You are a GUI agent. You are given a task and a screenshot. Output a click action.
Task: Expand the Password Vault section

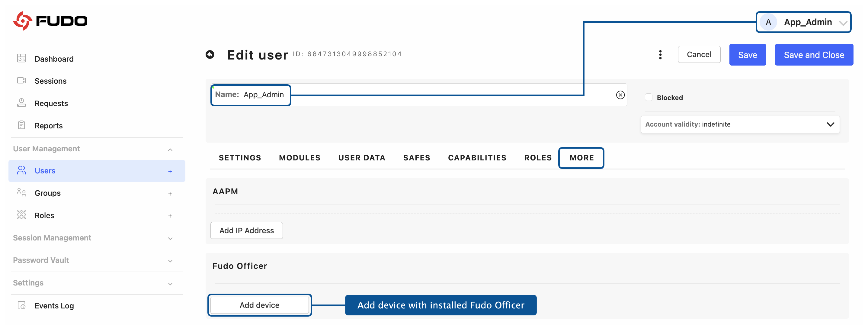170,261
